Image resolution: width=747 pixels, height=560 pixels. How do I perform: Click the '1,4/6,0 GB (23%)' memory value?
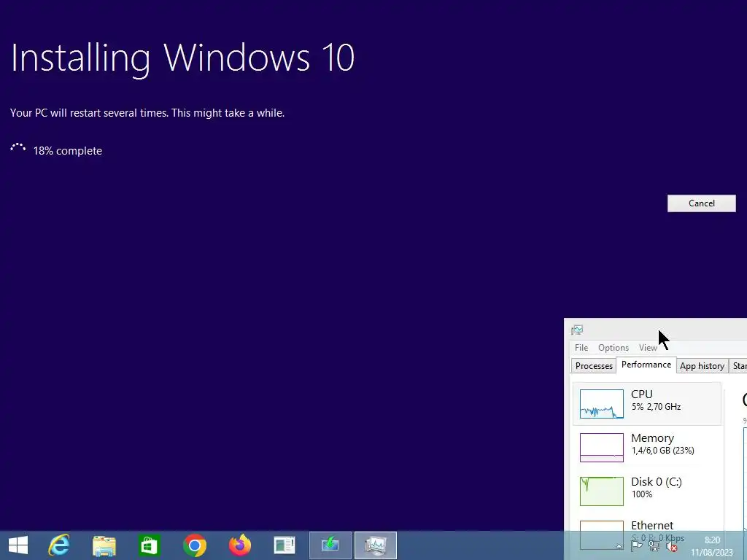[x=662, y=451]
